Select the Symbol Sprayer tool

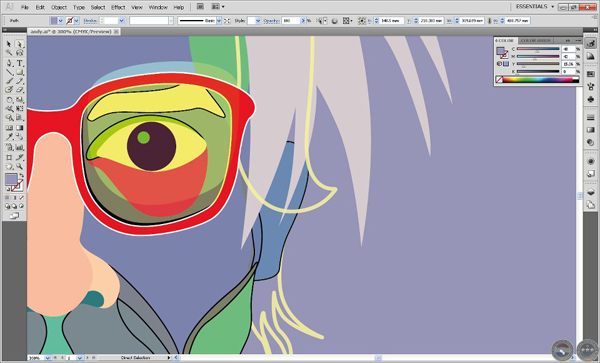pos(9,147)
